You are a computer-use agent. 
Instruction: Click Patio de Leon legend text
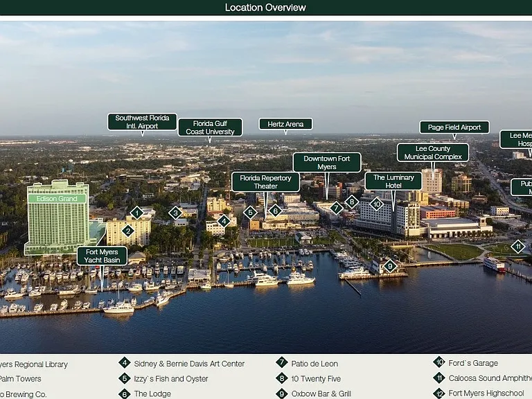314,364
